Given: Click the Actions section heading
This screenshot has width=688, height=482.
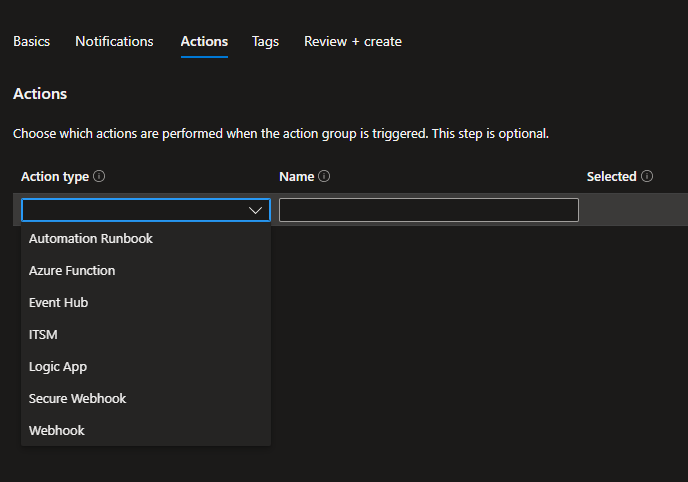Looking at the screenshot, I should tap(40, 94).
